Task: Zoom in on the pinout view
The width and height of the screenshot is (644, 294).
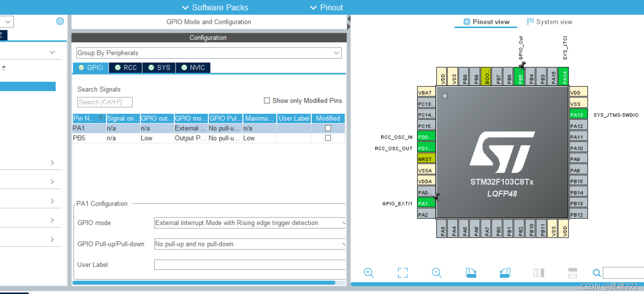Action: pyautogui.click(x=369, y=273)
